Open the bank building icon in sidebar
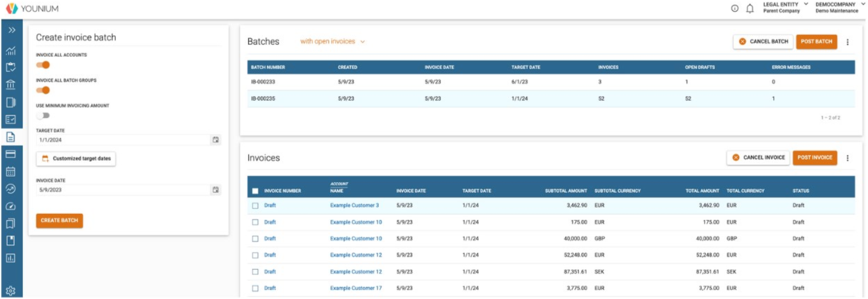 pos(11,84)
